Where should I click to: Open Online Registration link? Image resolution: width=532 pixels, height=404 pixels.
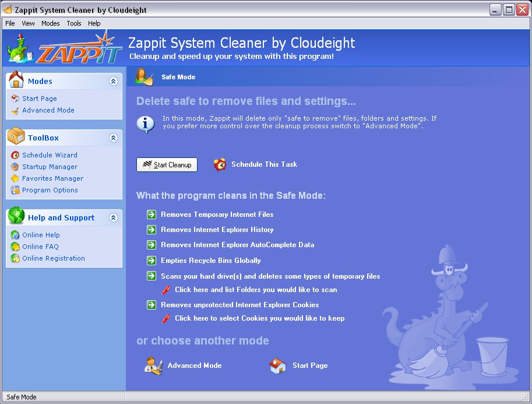[54, 258]
